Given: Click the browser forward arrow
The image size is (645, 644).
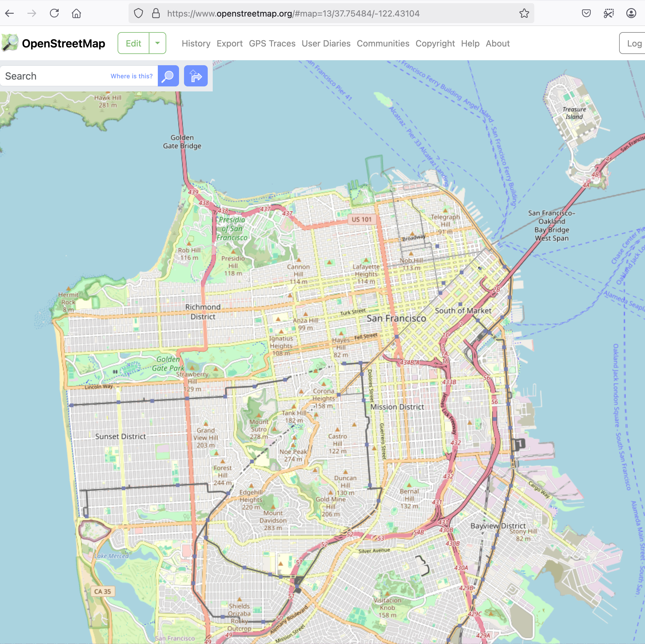Looking at the screenshot, I should pyautogui.click(x=32, y=13).
